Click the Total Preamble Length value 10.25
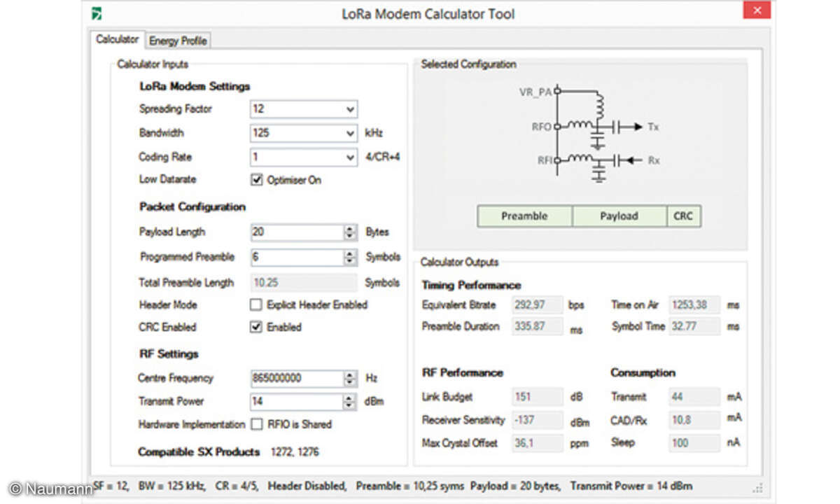 [304, 283]
